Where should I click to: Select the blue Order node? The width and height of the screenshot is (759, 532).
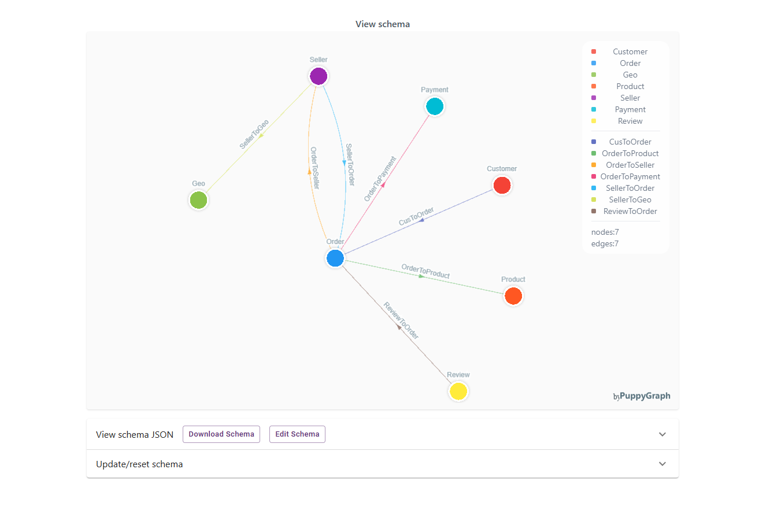point(335,258)
